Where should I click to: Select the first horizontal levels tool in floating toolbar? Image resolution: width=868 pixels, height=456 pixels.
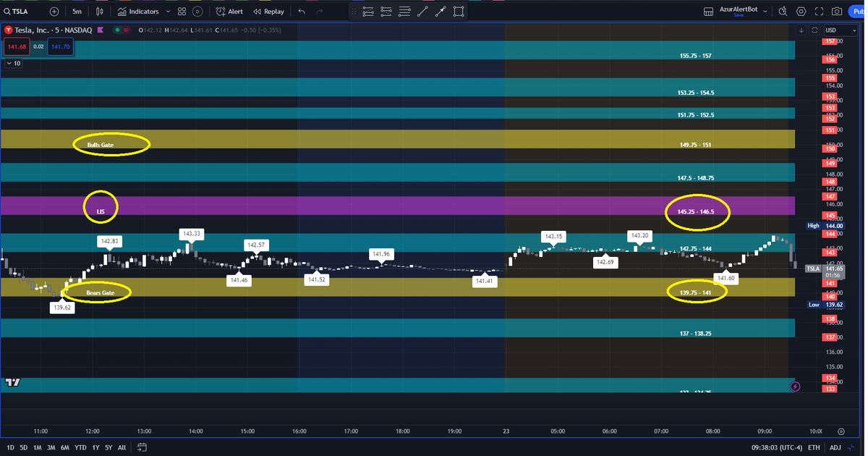pyautogui.click(x=368, y=12)
